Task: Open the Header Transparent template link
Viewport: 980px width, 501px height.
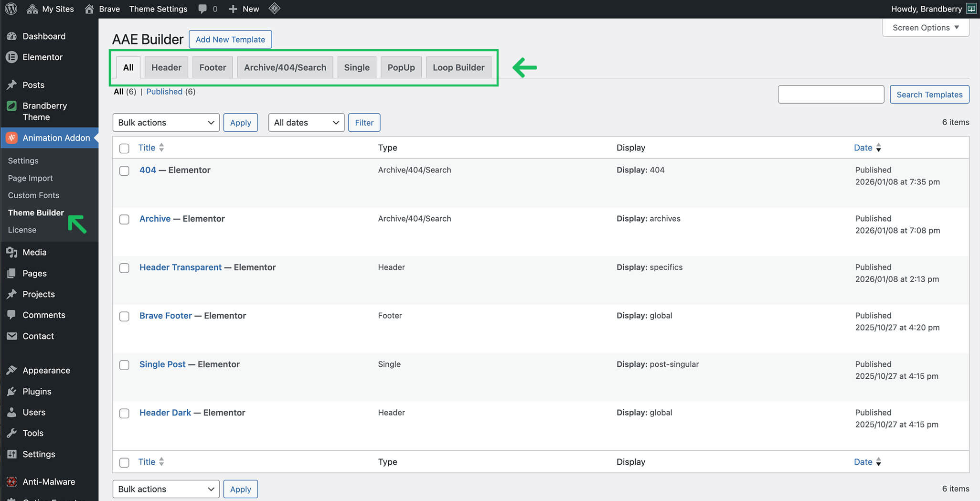Action: (x=181, y=267)
